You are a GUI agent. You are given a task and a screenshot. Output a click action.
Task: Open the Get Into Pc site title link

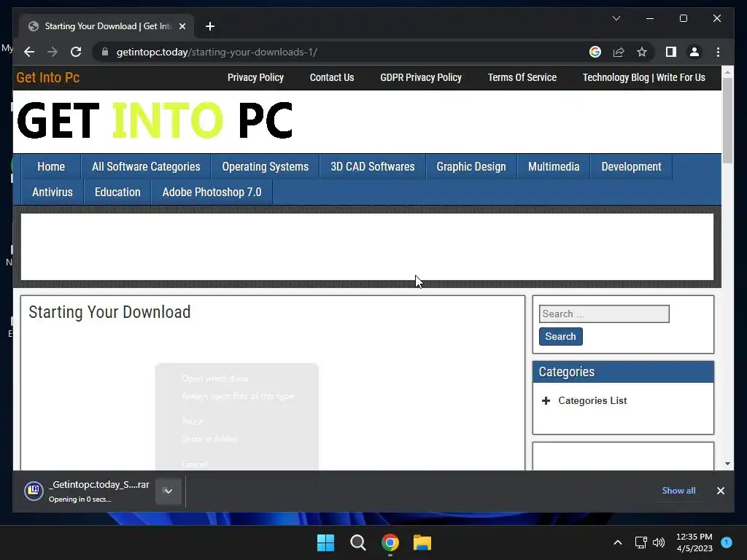(47, 77)
